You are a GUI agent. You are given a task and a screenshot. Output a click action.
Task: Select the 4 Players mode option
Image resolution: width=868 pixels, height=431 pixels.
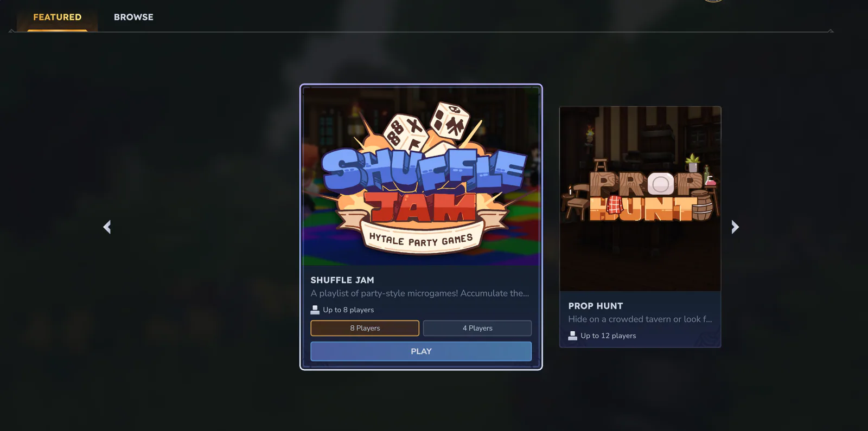(477, 328)
